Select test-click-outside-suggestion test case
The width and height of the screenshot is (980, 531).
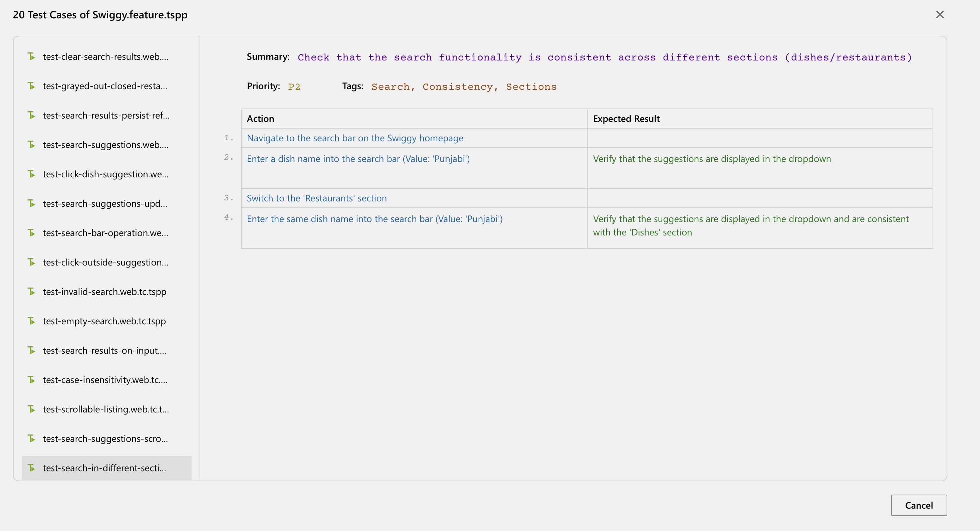click(106, 262)
